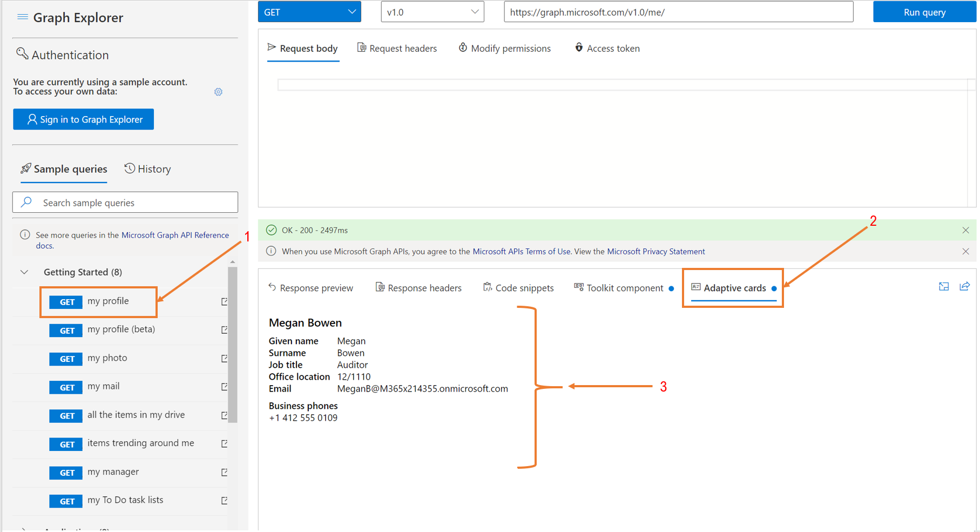Click the phone number +1 412 555 0109
This screenshot has height=532, width=980.
[x=303, y=417]
